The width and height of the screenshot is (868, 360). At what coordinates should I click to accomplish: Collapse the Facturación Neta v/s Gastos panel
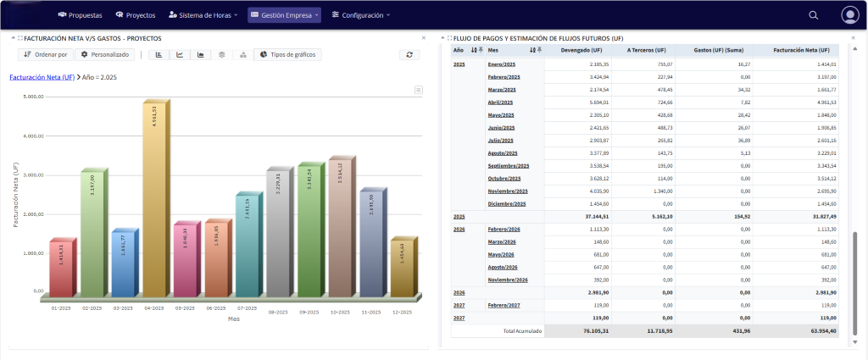click(x=12, y=38)
